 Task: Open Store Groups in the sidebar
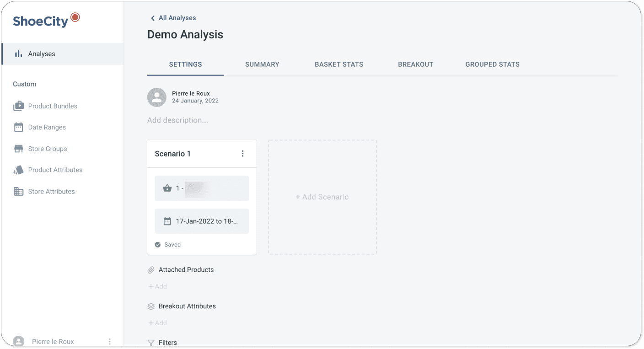pos(47,148)
